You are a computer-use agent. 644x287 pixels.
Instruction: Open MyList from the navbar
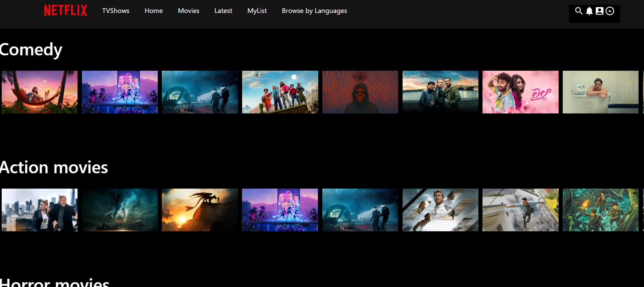(x=257, y=11)
